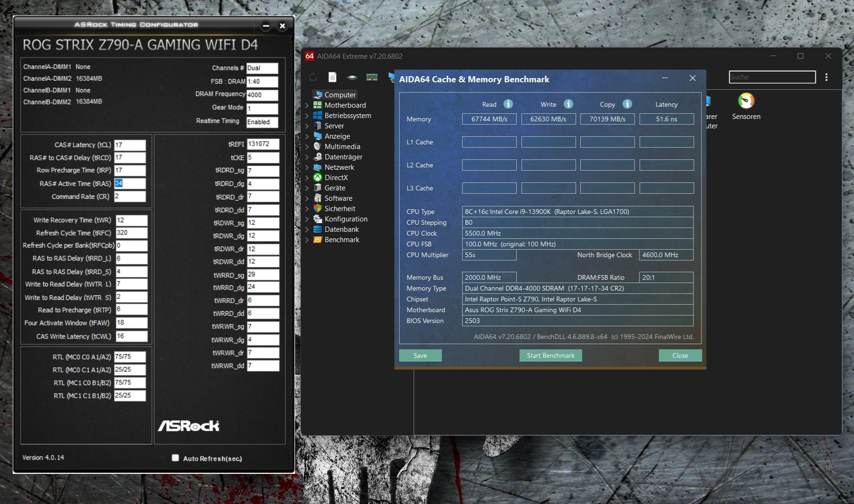This screenshot has width=854, height=504.
Task: Click the BIOS Version value 2503
Action: pos(577,321)
